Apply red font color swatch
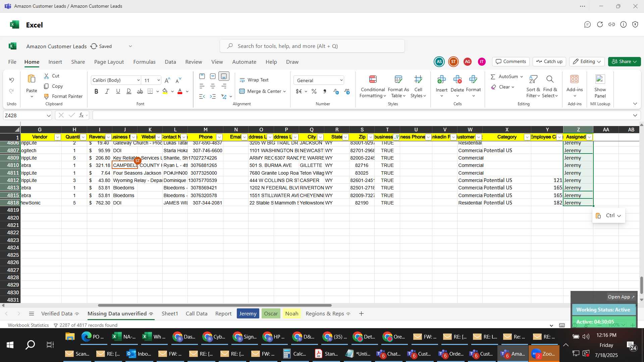Image resolution: width=644 pixels, height=362 pixels. click(x=180, y=91)
